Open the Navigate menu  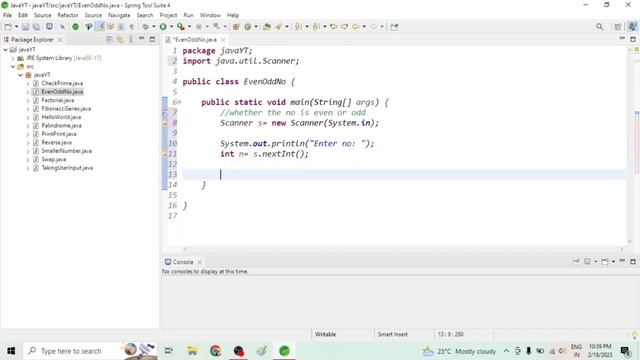point(119,15)
